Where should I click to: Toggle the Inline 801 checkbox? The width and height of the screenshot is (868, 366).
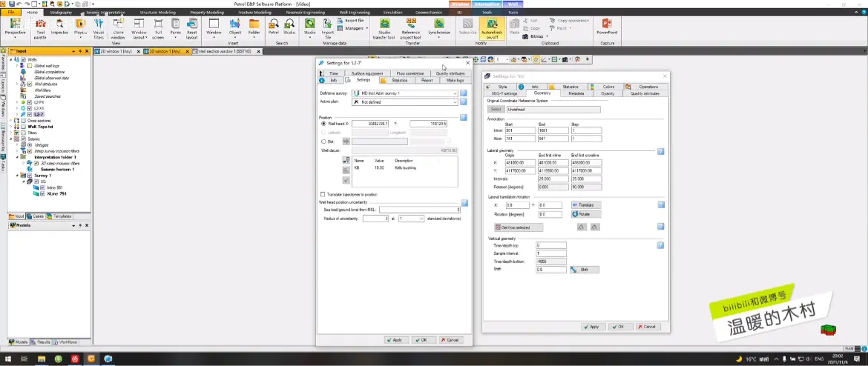click(x=42, y=187)
